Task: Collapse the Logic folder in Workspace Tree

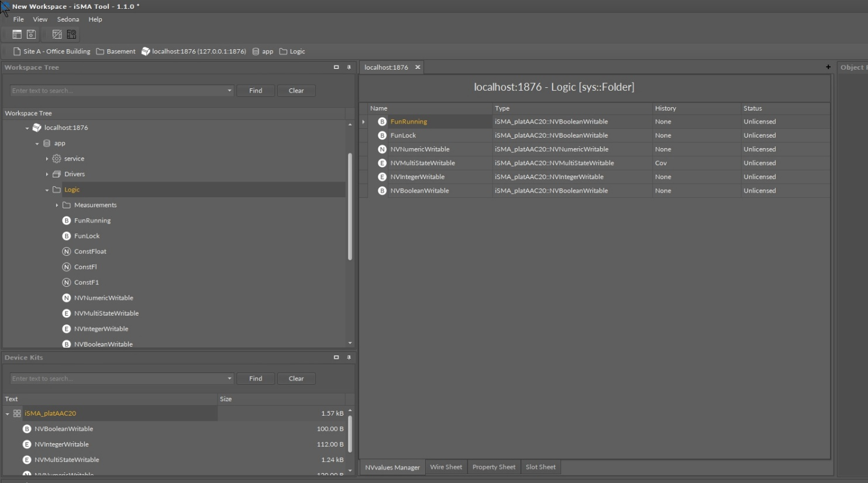Action: [x=47, y=189]
